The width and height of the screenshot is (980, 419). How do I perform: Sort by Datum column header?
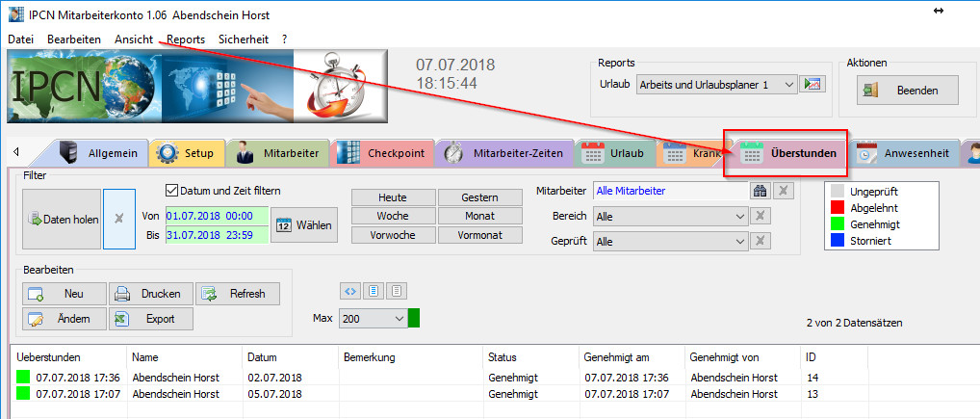click(290, 357)
